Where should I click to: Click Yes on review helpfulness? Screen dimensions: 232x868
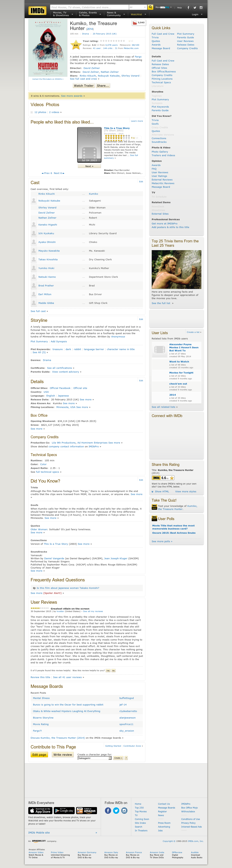point(108,670)
